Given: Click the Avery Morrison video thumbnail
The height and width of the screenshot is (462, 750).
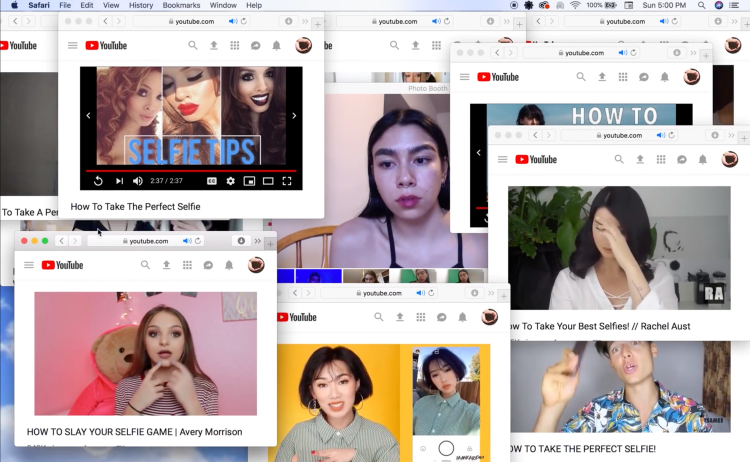Looking at the screenshot, I should (x=145, y=353).
